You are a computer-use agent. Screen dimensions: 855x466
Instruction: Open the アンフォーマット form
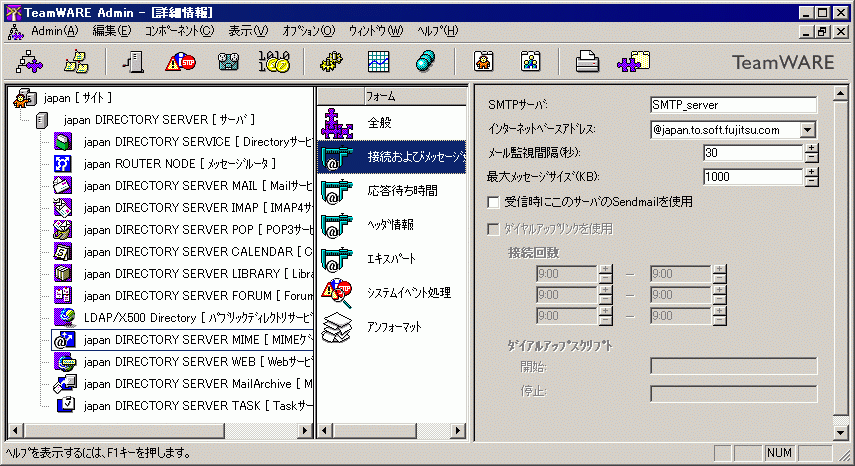pyautogui.click(x=391, y=327)
